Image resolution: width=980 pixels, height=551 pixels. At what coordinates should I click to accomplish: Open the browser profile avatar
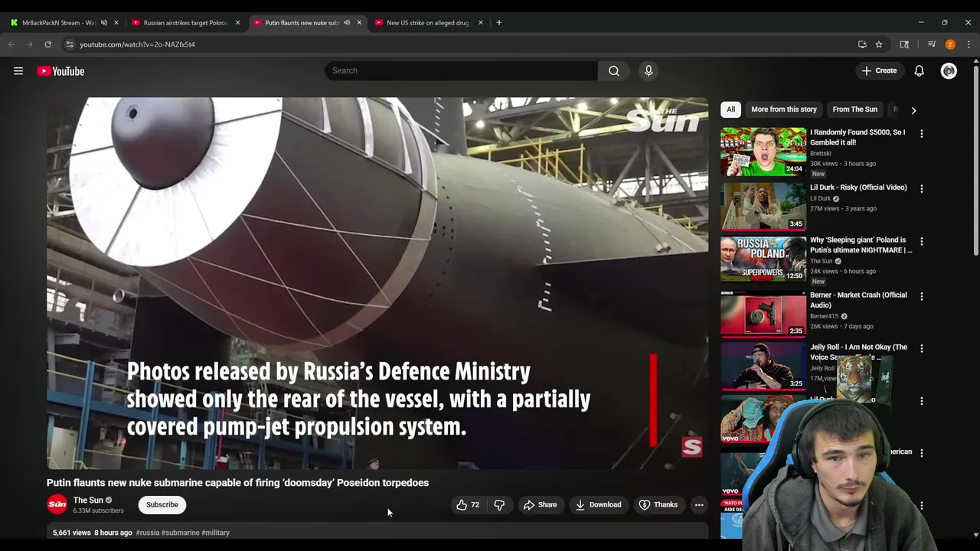coord(950,44)
